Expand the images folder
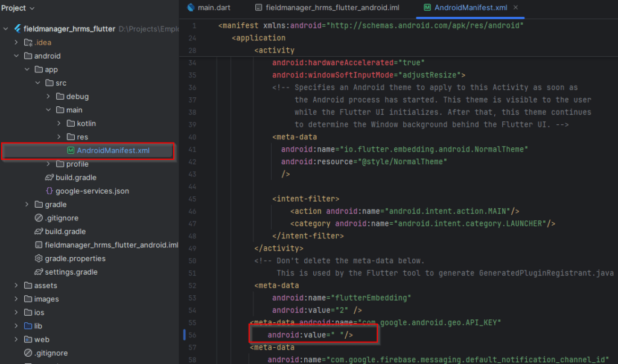Viewport: 618px width, 364px height. [x=16, y=299]
